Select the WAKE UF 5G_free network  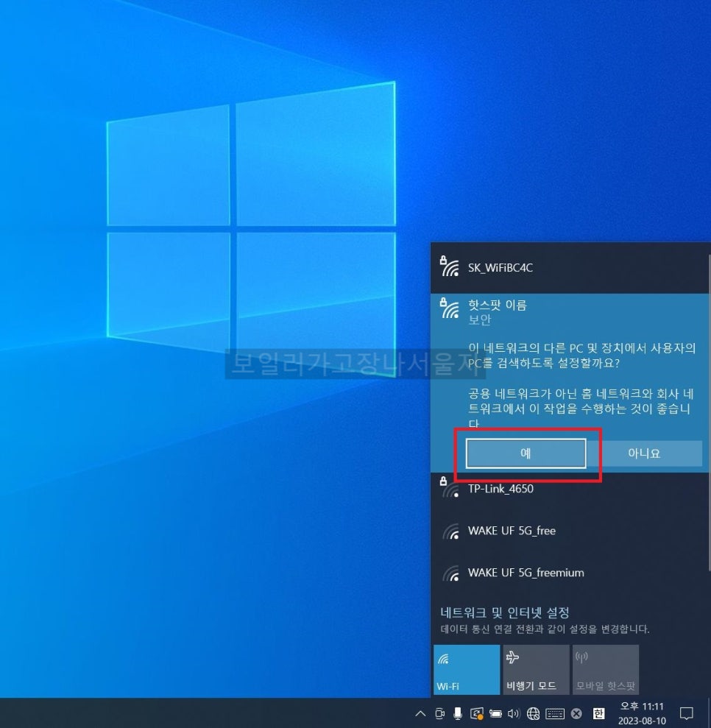(570, 531)
